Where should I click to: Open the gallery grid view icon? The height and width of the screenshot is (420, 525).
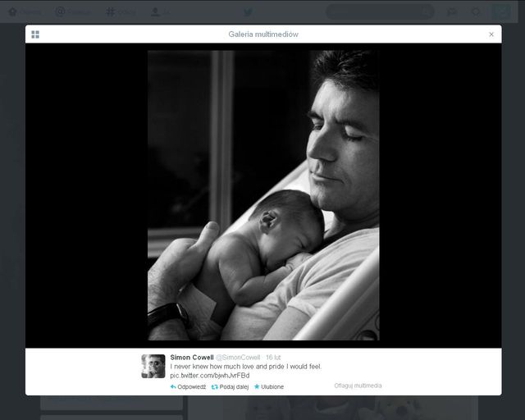[35, 34]
